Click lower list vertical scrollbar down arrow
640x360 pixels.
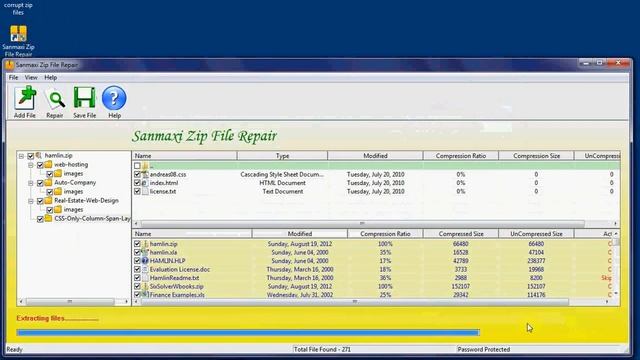click(x=616, y=294)
